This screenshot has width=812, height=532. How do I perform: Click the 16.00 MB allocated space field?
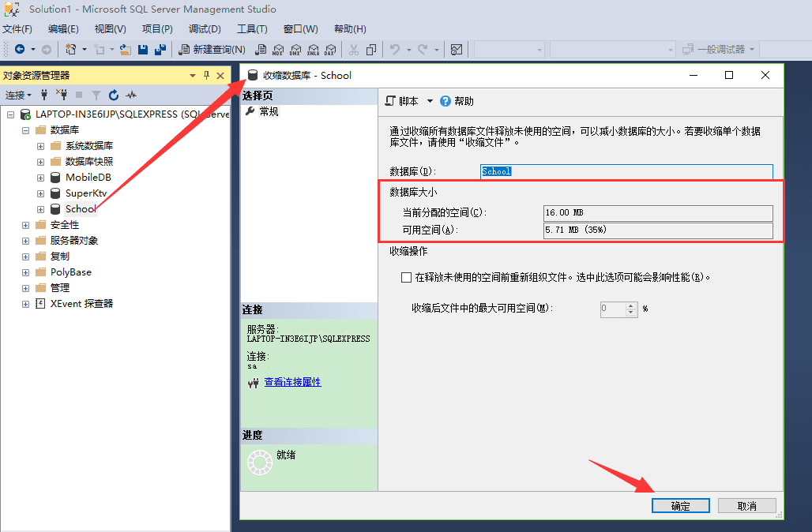click(658, 212)
